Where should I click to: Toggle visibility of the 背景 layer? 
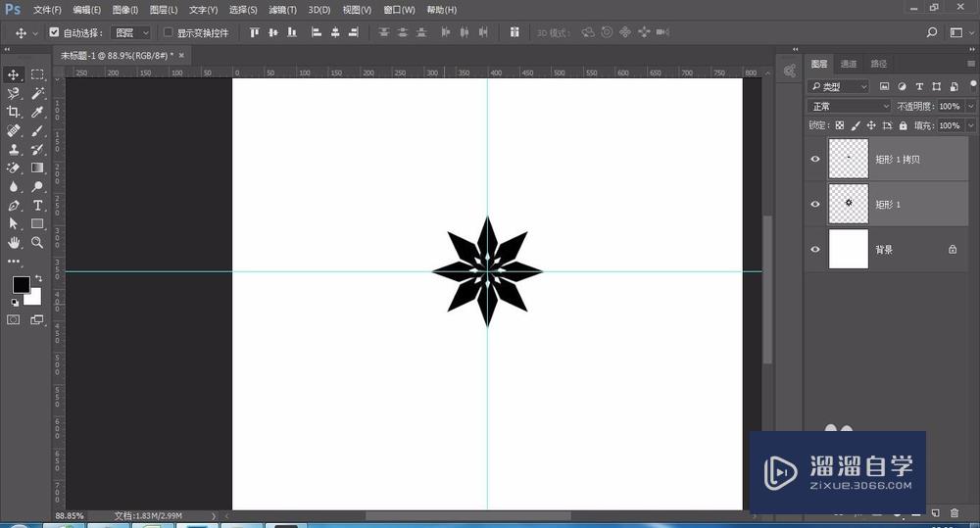pyautogui.click(x=815, y=250)
